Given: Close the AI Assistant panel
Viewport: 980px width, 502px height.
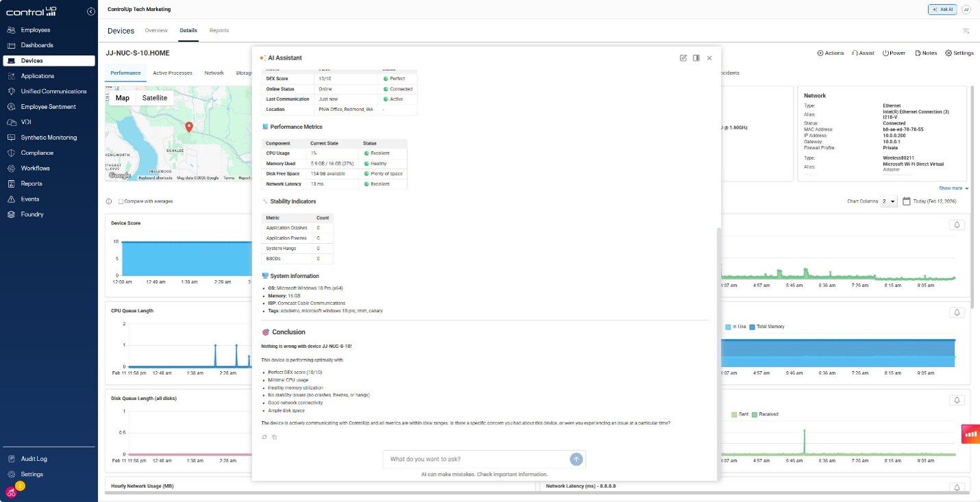Looking at the screenshot, I should (x=709, y=58).
